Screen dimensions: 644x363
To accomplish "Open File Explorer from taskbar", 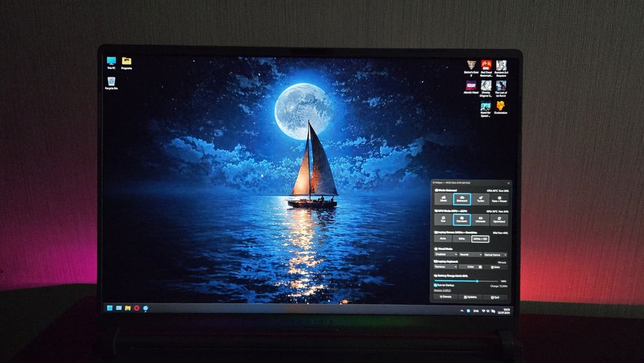I will (x=128, y=308).
